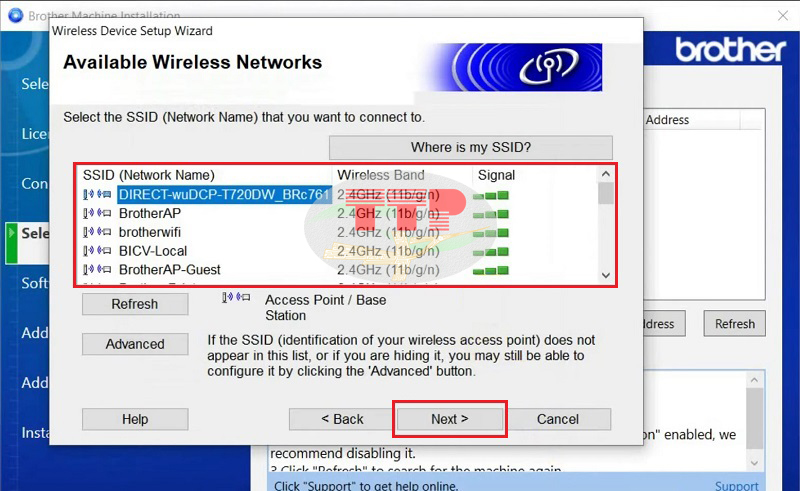This screenshot has height=491, width=800.
Task: Click signal strength bars for BrotherAP
Action: click(490, 214)
